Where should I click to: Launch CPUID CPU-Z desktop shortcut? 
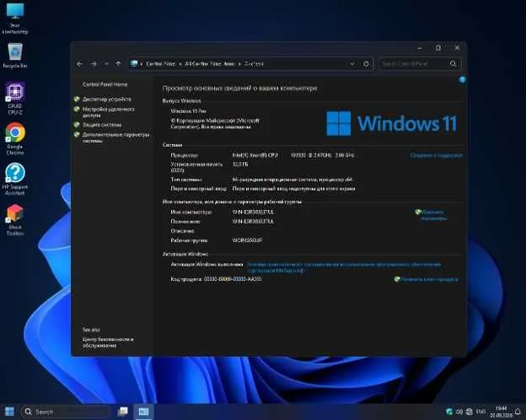(15, 99)
